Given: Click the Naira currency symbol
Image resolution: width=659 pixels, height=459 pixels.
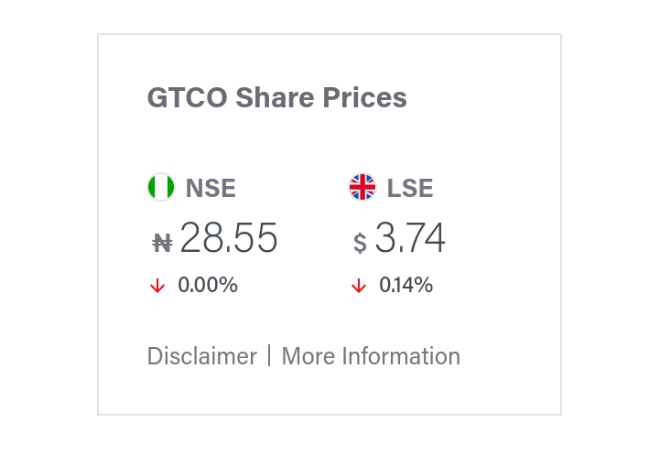Looking at the screenshot, I should (162, 241).
